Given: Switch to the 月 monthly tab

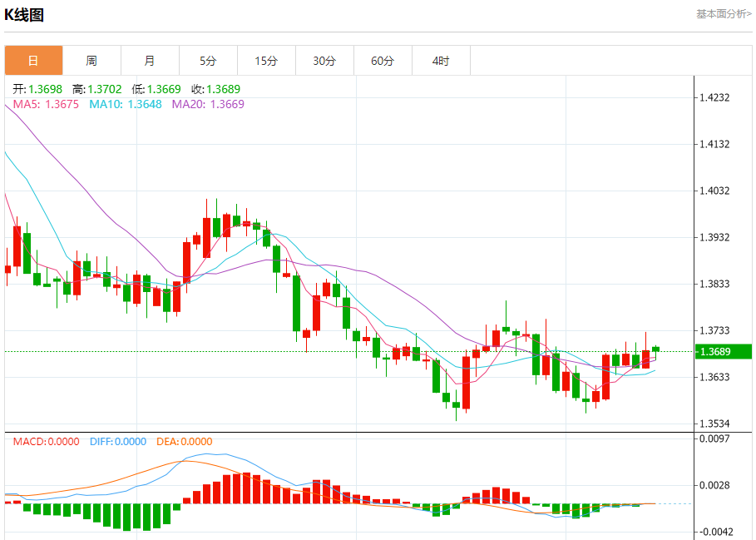Looking at the screenshot, I should pos(150,61).
